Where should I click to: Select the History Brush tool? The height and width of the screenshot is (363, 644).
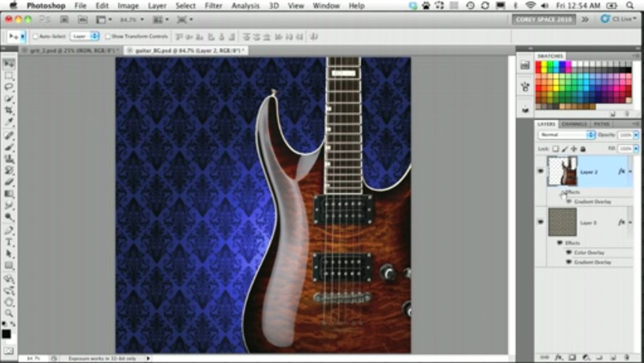click(x=9, y=170)
